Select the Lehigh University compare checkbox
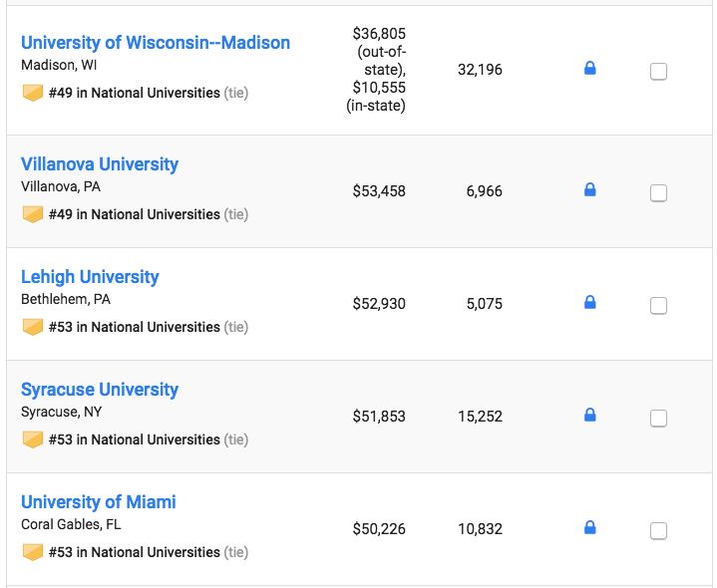 coord(658,306)
